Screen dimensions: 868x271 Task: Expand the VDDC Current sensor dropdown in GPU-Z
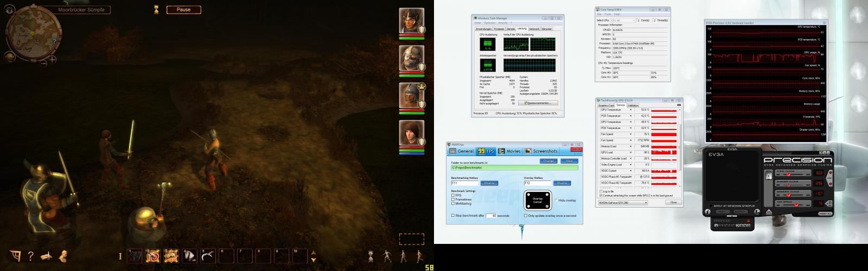(x=630, y=171)
